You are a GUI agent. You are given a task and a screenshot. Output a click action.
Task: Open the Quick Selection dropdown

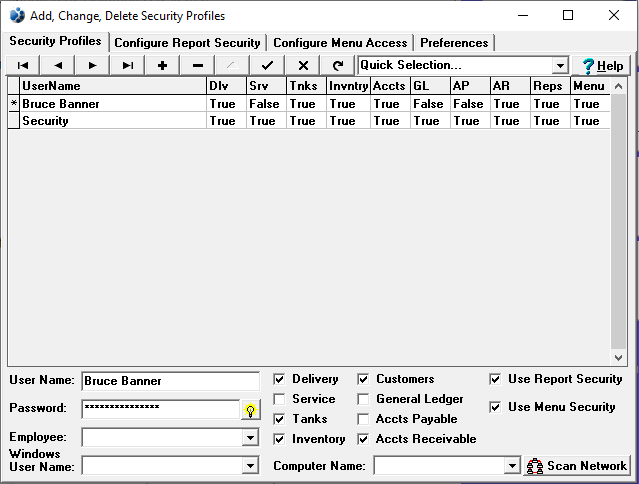[560, 66]
